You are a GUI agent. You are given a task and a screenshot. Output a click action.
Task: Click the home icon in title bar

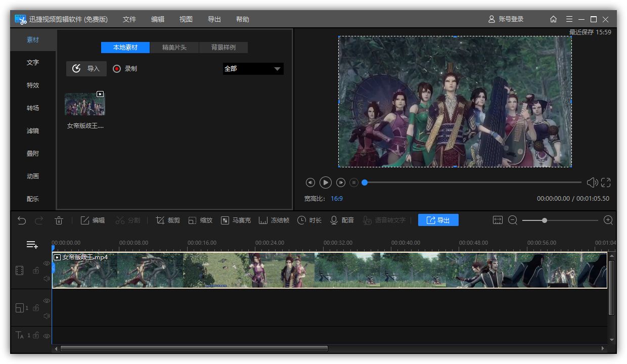point(553,19)
